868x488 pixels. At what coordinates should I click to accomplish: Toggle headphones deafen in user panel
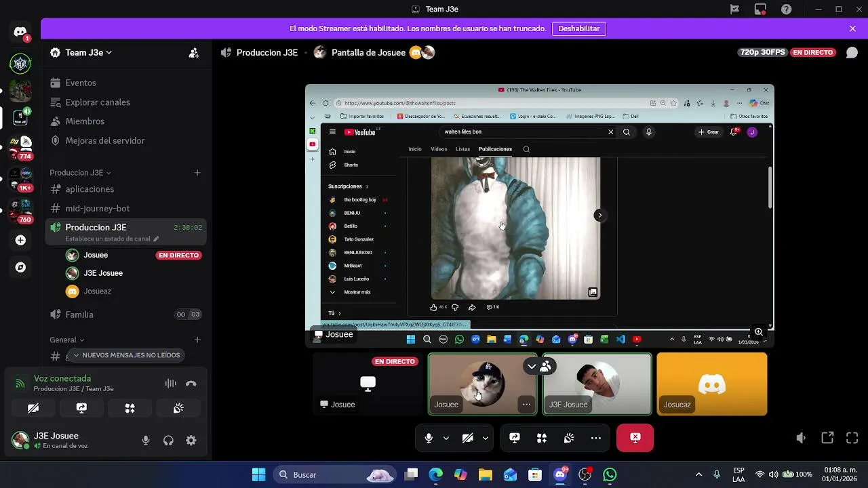point(168,441)
